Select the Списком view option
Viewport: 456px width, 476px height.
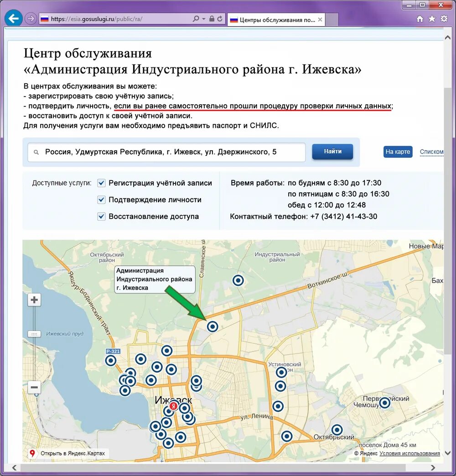(x=431, y=152)
